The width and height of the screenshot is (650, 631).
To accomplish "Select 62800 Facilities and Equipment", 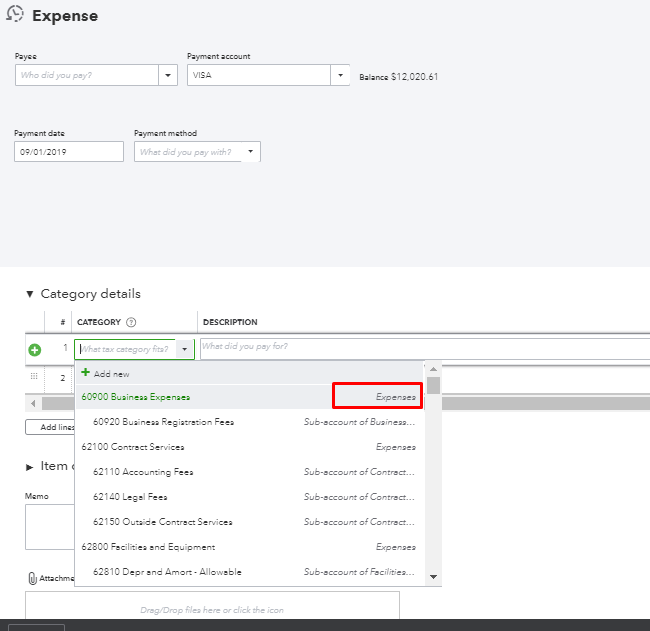I will pos(148,547).
